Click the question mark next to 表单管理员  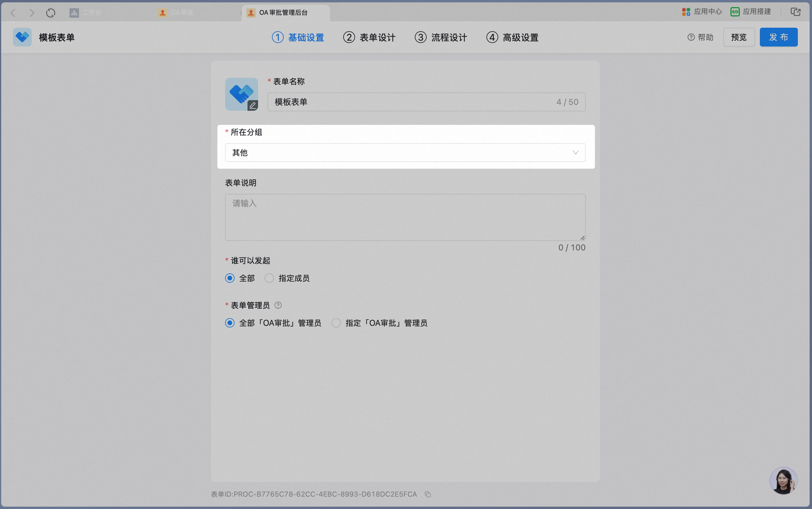coord(278,305)
